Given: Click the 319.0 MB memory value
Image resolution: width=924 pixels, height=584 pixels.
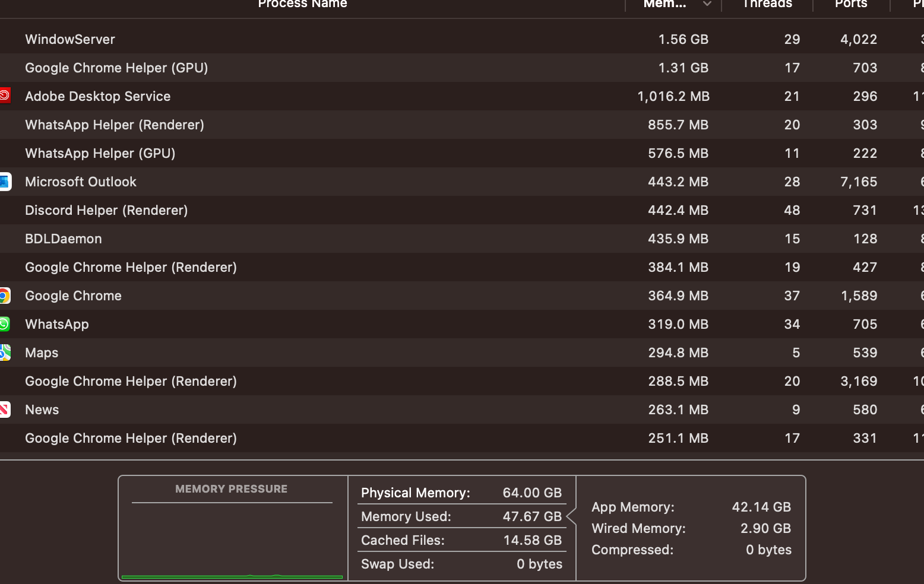Looking at the screenshot, I should (678, 324).
